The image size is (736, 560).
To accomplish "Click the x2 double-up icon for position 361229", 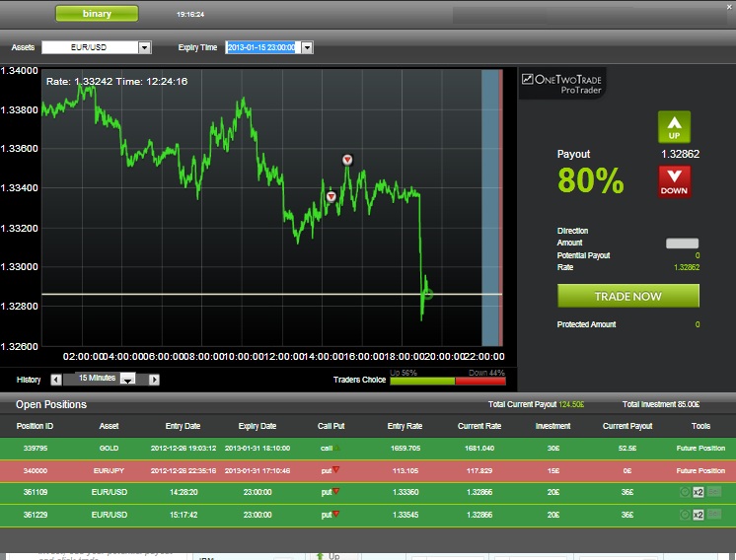I will click(x=698, y=515).
